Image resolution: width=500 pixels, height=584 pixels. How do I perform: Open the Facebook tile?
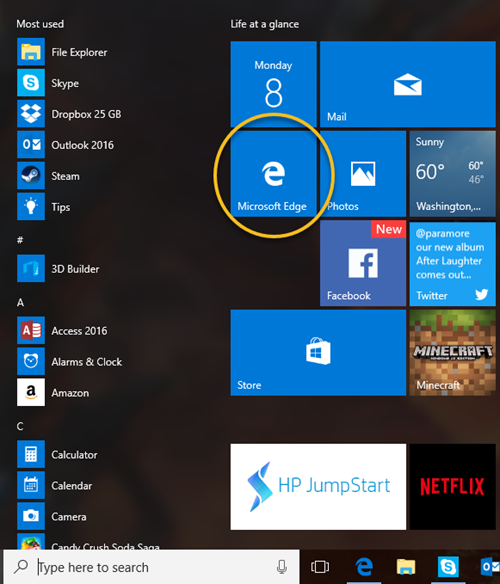[363, 263]
